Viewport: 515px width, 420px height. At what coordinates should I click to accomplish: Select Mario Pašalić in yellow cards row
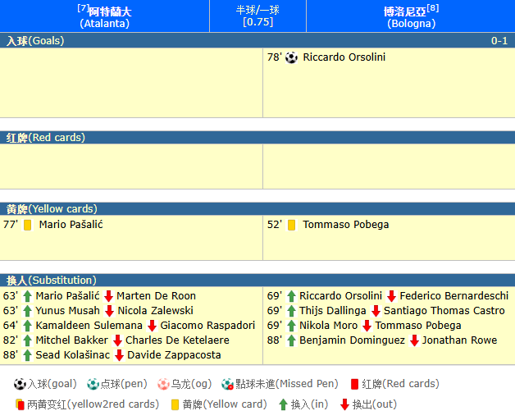coord(71,225)
